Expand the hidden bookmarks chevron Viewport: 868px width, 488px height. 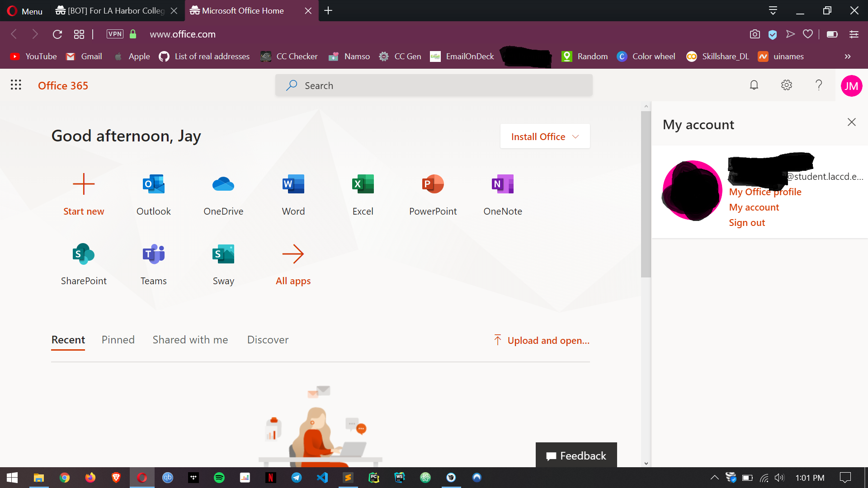tap(847, 56)
